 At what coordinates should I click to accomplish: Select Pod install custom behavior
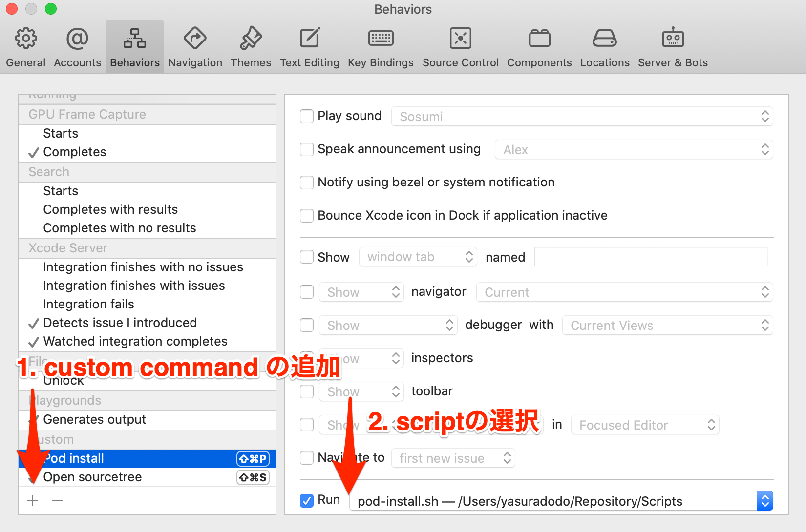coord(147,459)
